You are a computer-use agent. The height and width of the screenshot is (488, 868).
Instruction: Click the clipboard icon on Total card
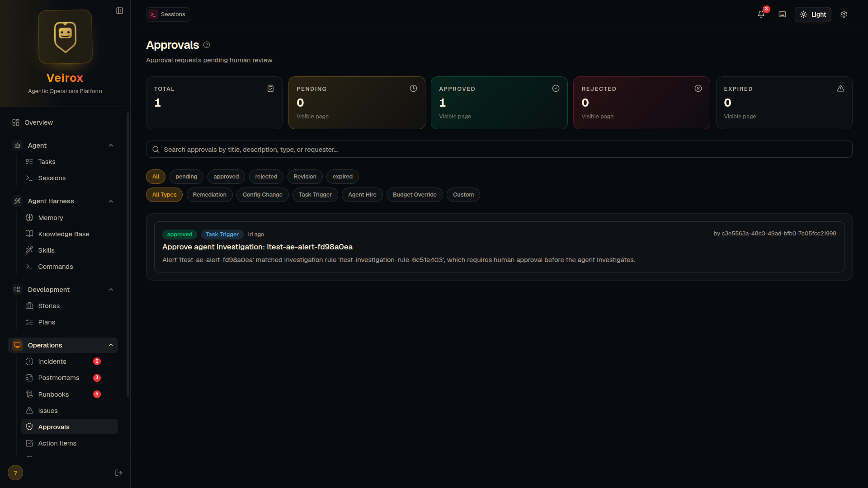[270, 89]
